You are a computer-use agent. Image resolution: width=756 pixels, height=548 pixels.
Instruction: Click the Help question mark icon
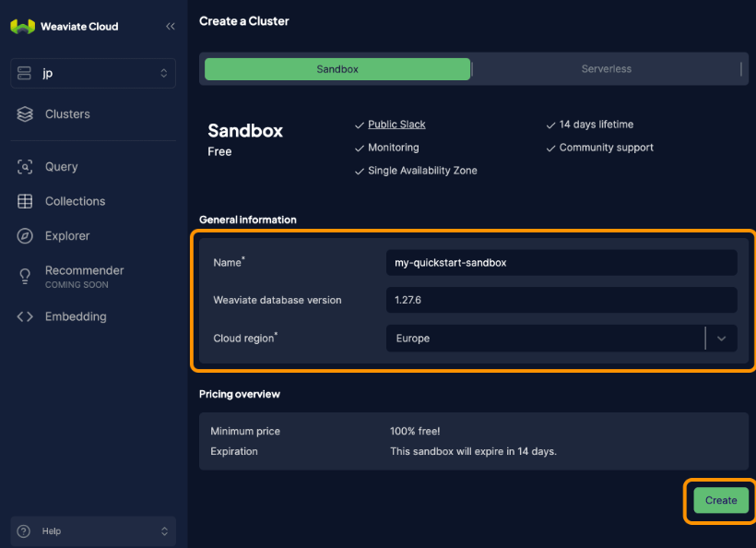[x=24, y=531]
